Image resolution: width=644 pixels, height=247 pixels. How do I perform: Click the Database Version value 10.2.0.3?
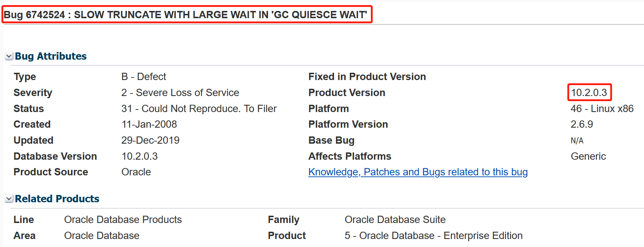139,156
